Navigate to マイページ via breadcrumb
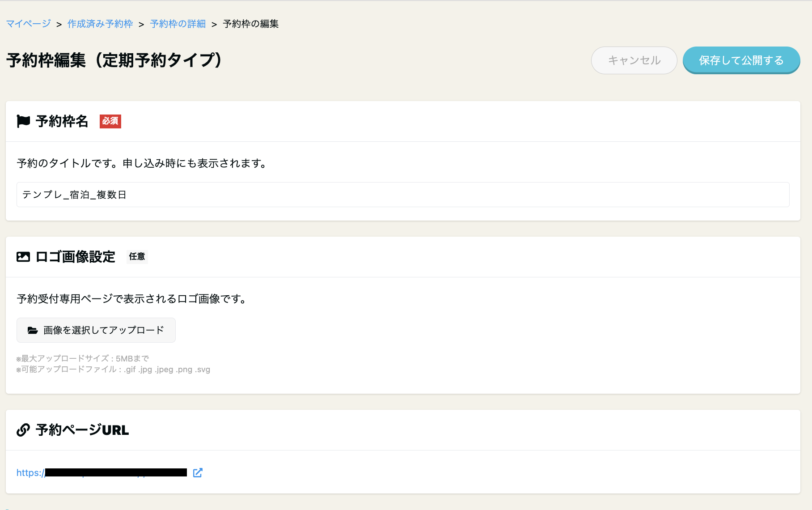The image size is (812, 510). tap(28, 24)
